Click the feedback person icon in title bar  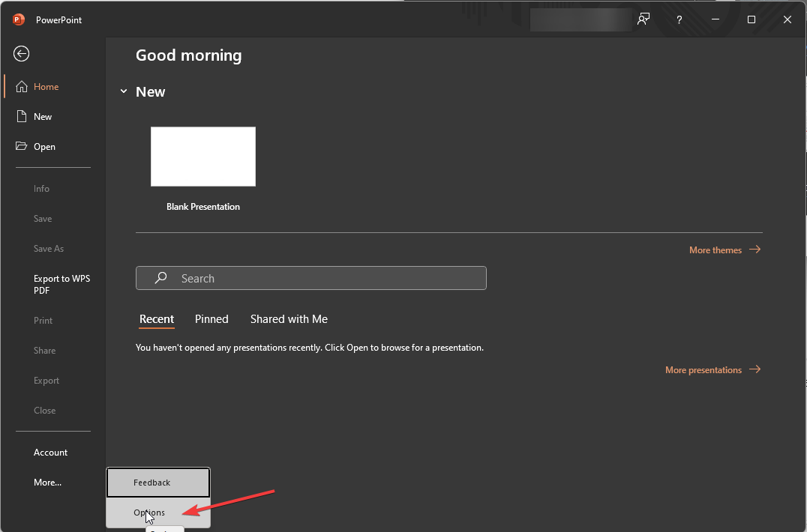point(643,20)
